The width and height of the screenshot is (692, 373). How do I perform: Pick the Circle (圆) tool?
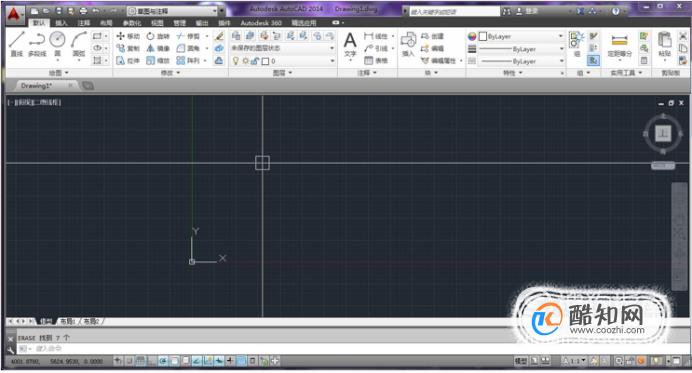click(57, 44)
